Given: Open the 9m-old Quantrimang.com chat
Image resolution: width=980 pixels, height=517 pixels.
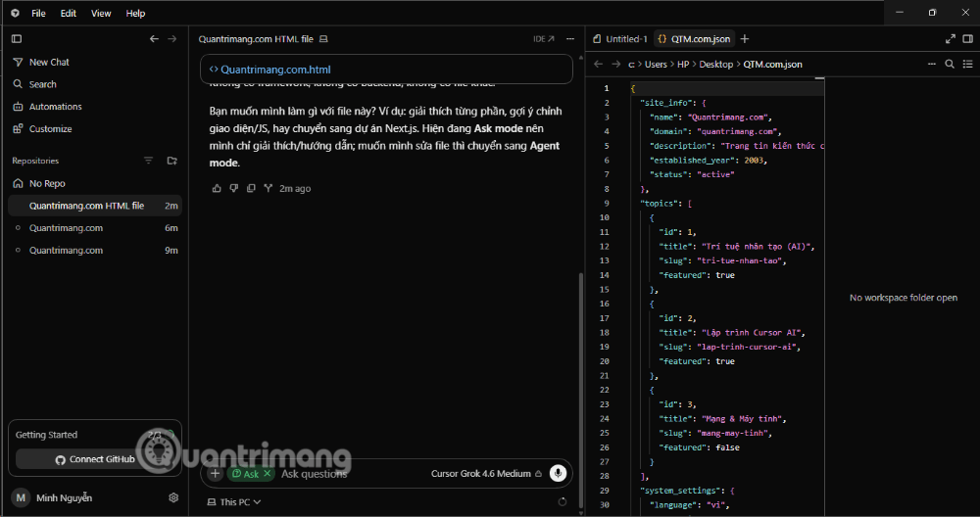Looking at the screenshot, I should pyautogui.click(x=95, y=251).
